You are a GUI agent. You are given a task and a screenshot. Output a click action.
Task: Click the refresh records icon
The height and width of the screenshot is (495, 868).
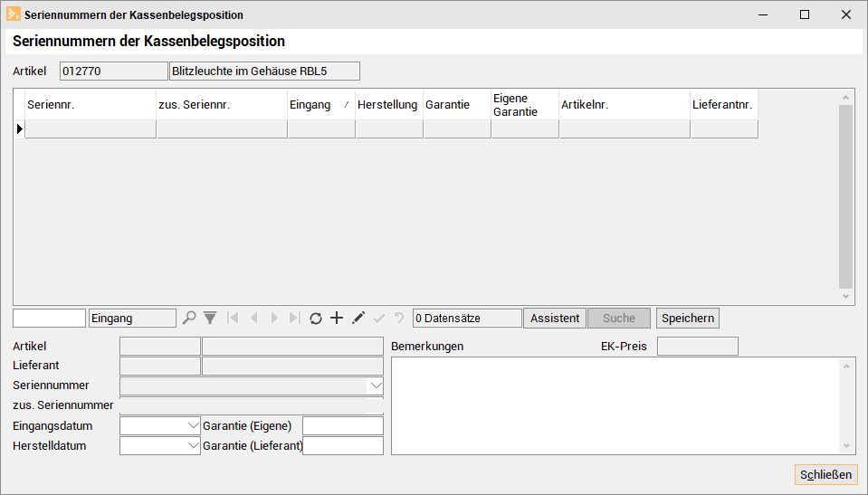(x=316, y=318)
